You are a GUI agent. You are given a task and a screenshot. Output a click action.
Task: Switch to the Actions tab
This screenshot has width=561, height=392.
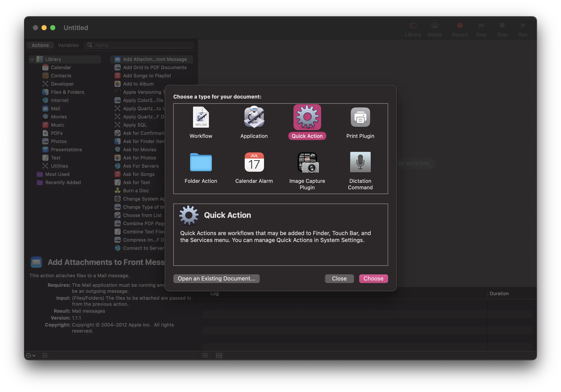click(40, 45)
